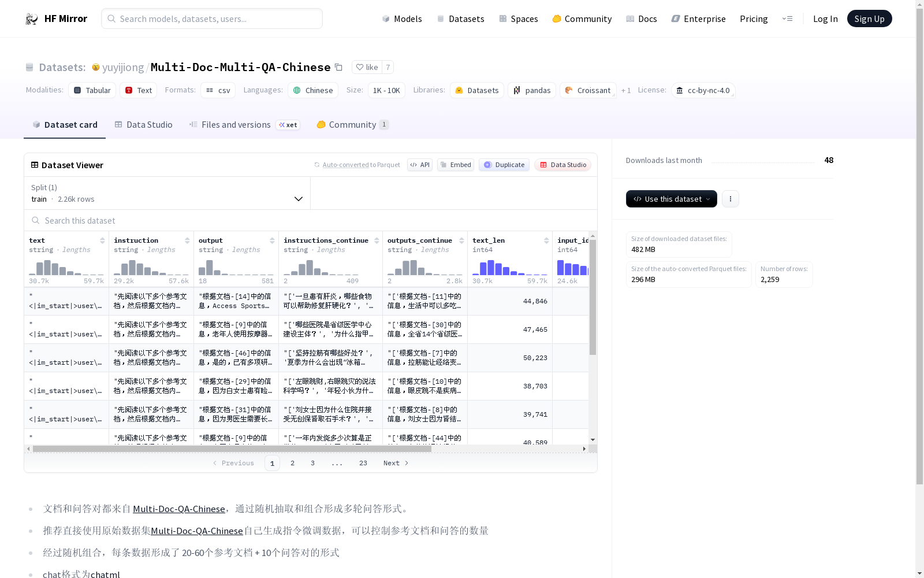This screenshot has height=578, width=924.
Task: Focus the search models, datasets, users field
Action: click(x=212, y=18)
